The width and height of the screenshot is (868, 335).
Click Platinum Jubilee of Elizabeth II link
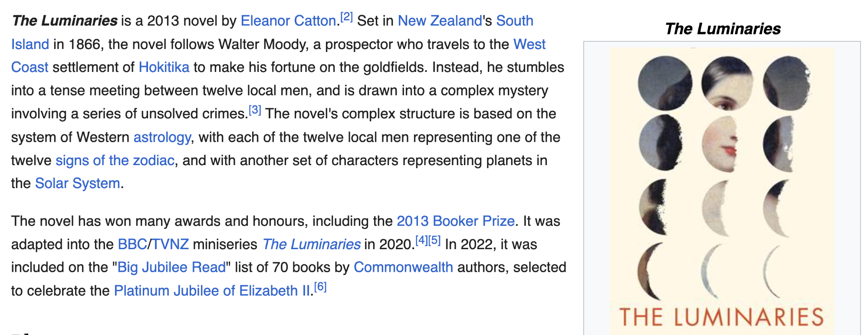coord(212,291)
